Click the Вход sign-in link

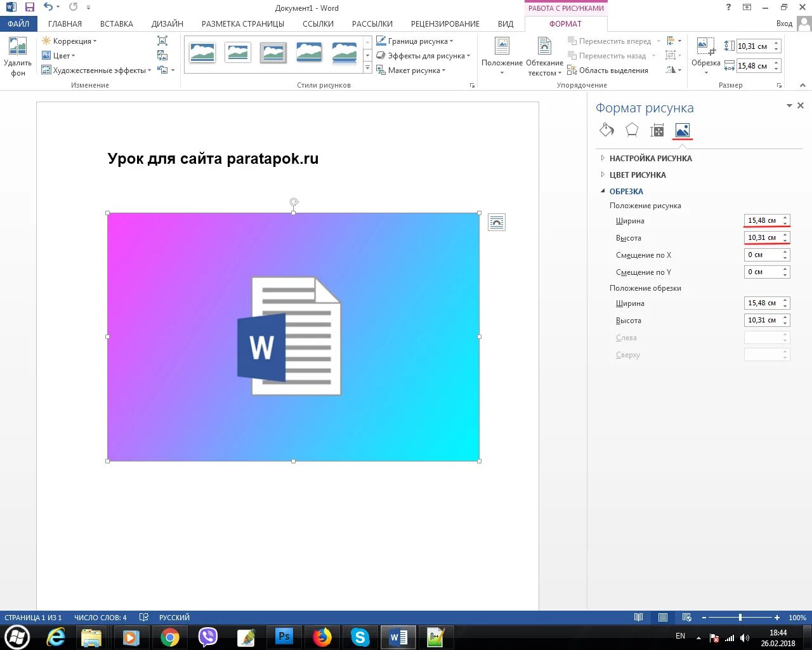click(x=784, y=23)
